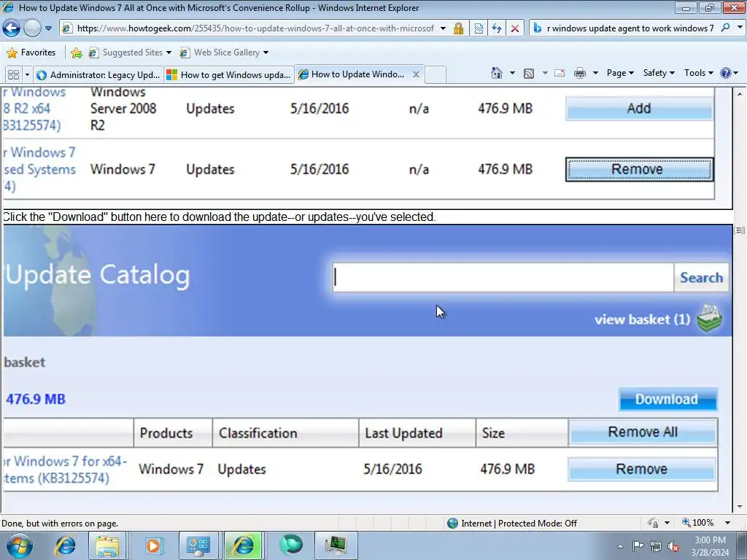747x560 pixels.
Task: Switch to How to get Windows upda... tab
Action: 229,75
